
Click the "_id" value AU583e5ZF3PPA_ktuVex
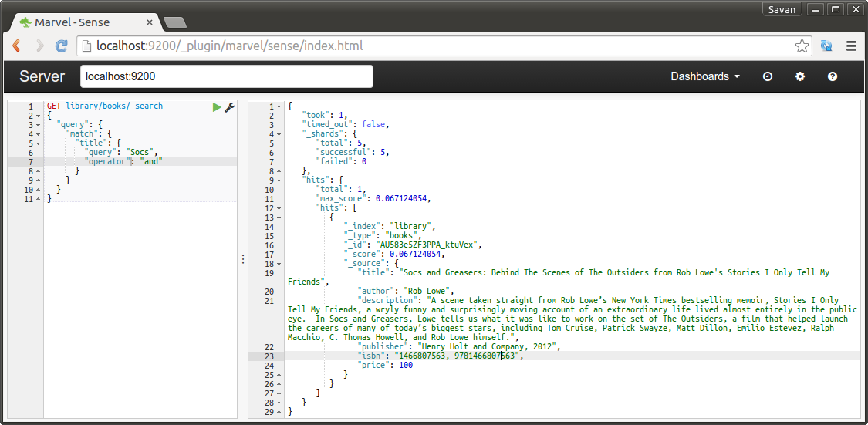point(425,245)
